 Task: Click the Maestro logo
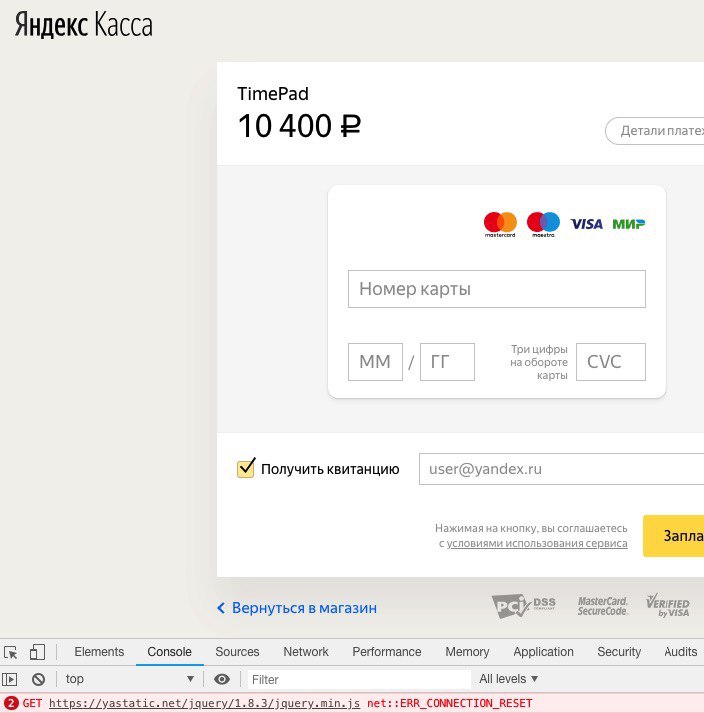tap(543, 224)
